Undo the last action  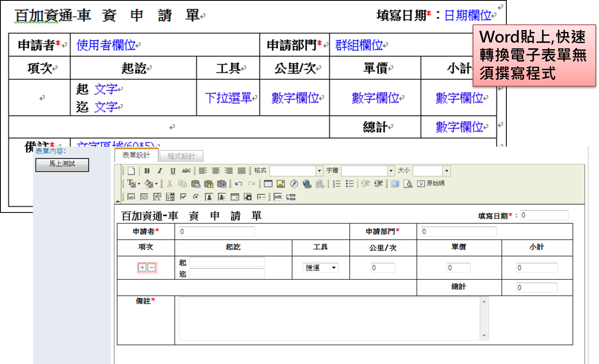point(239,184)
